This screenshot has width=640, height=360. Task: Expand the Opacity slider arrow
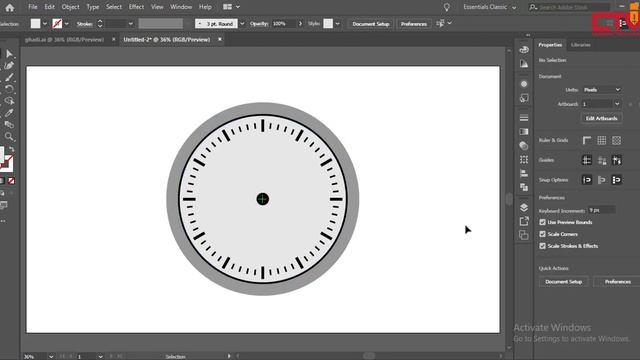click(300, 24)
